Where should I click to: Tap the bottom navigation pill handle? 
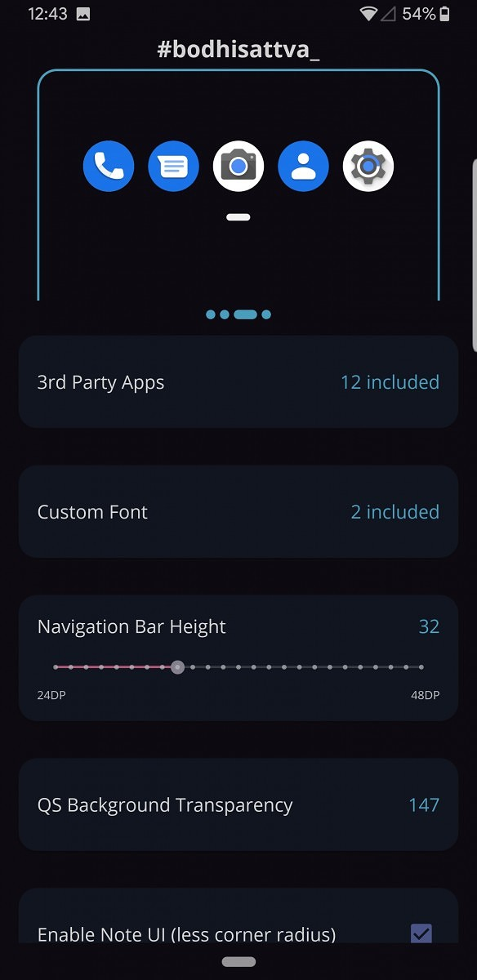[x=238, y=962]
